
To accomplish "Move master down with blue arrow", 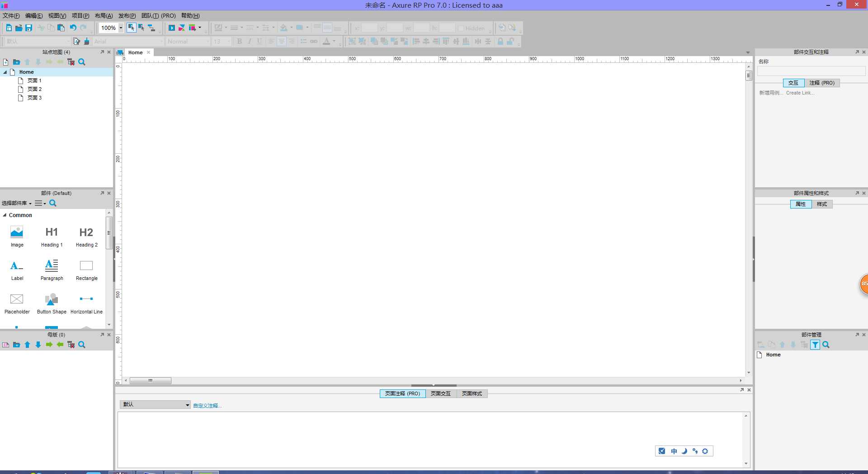I will (x=38, y=345).
